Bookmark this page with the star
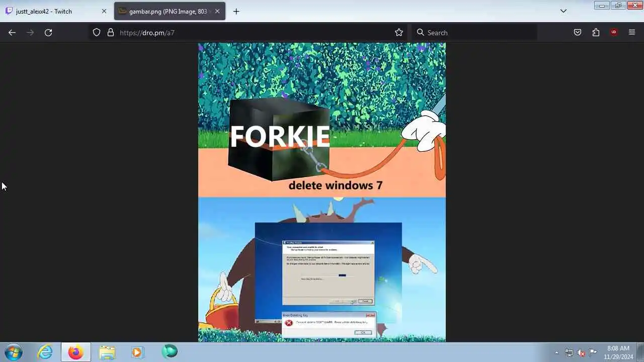This screenshot has width=644, height=362. [399, 33]
